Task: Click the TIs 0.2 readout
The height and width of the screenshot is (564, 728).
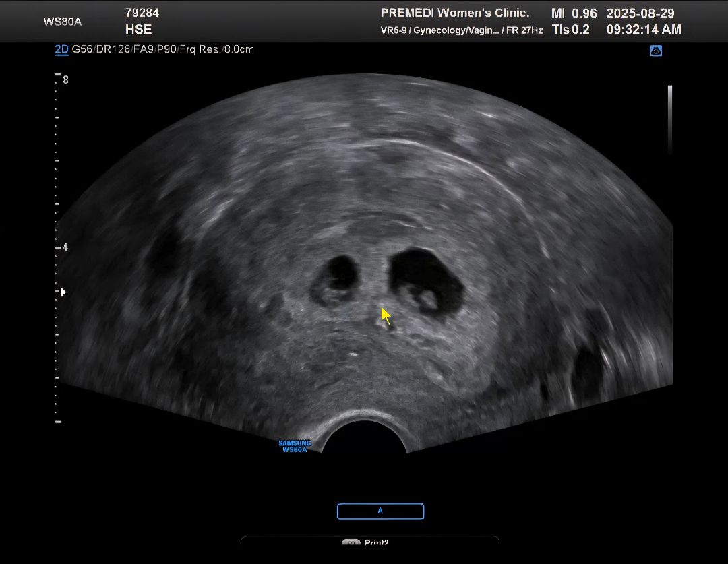Action: pos(571,30)
